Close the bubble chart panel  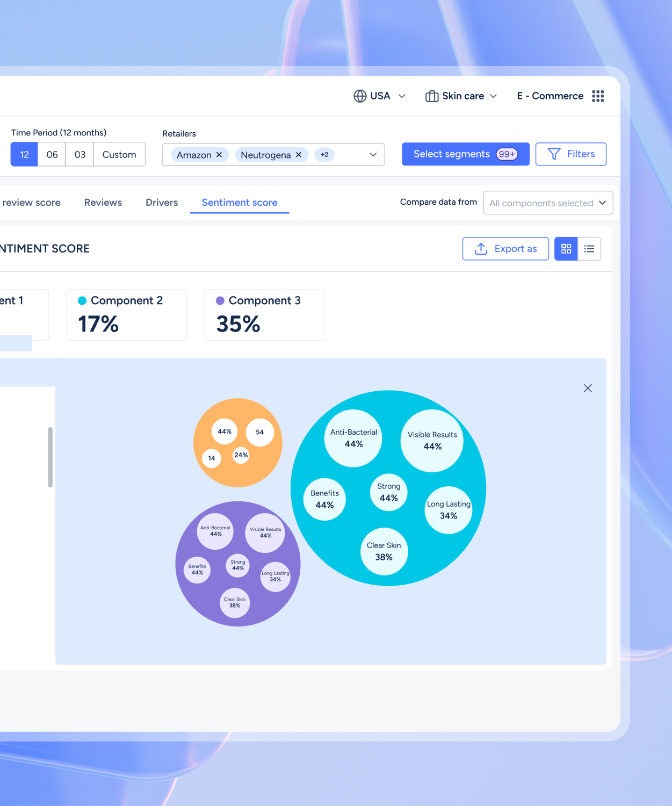point(588,388)
